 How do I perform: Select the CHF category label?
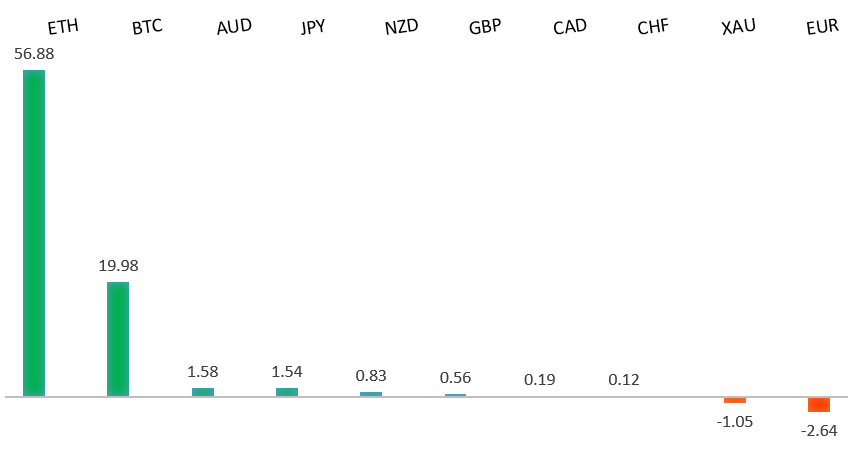tap(653, 27)
